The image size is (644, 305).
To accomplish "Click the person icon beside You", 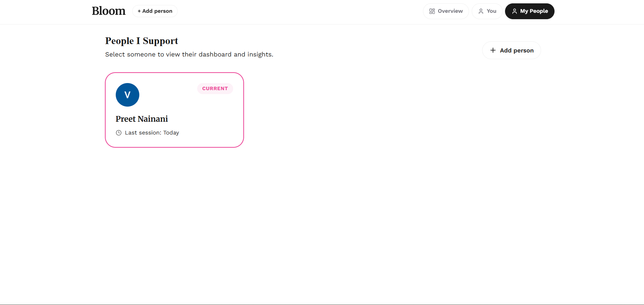I will point(481,11).
